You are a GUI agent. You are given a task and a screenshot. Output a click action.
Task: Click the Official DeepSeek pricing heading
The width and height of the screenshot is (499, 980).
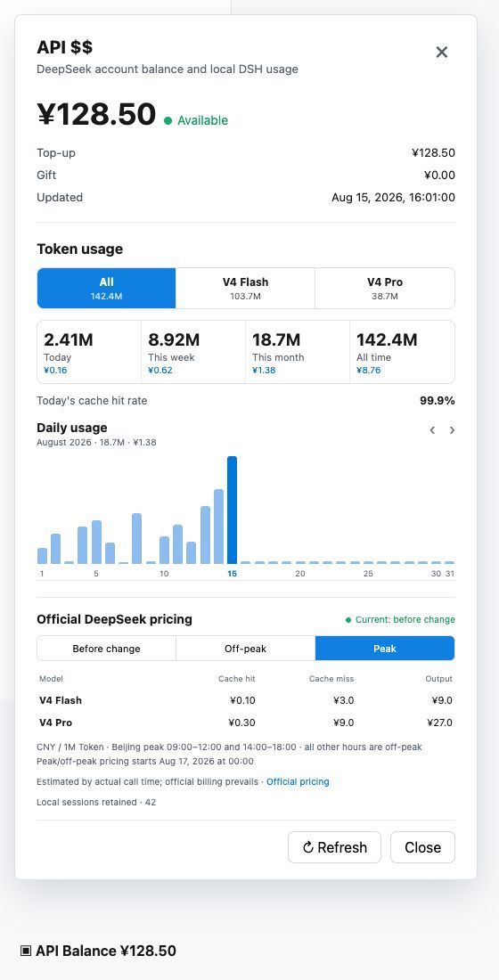coord(114,619)
